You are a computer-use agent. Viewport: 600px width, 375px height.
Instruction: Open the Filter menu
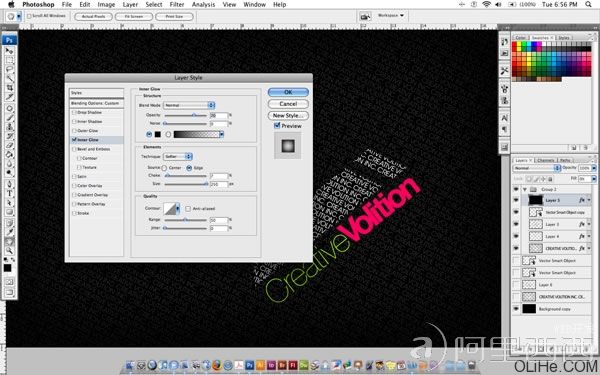click(x=177, y=5)
